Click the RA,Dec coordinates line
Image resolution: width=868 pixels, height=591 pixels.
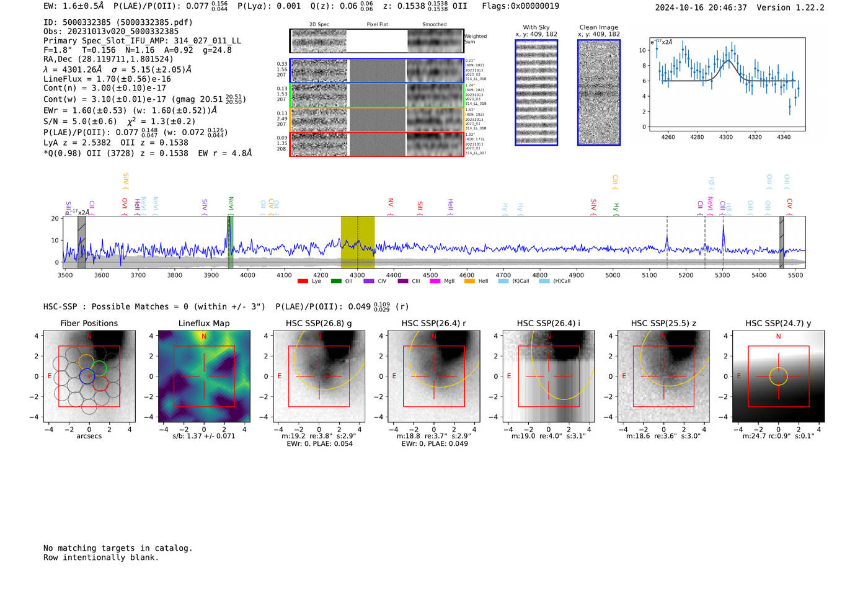pyautogui.click(x=108, y=60)
